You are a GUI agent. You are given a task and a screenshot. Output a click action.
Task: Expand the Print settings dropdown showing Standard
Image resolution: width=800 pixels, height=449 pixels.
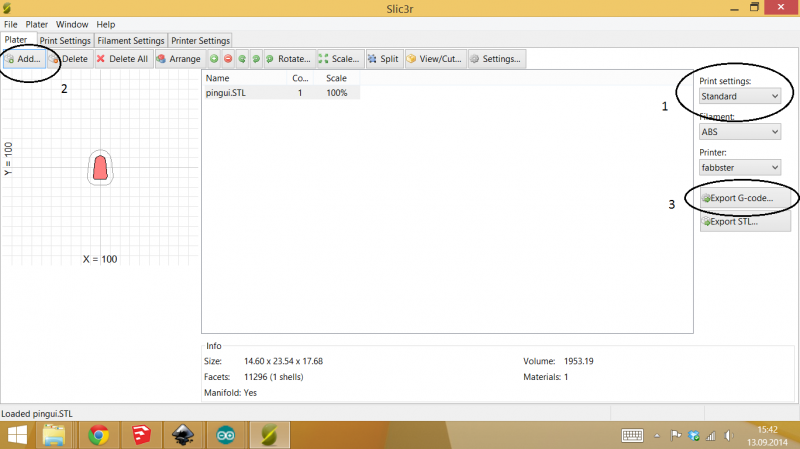[739, 96]
